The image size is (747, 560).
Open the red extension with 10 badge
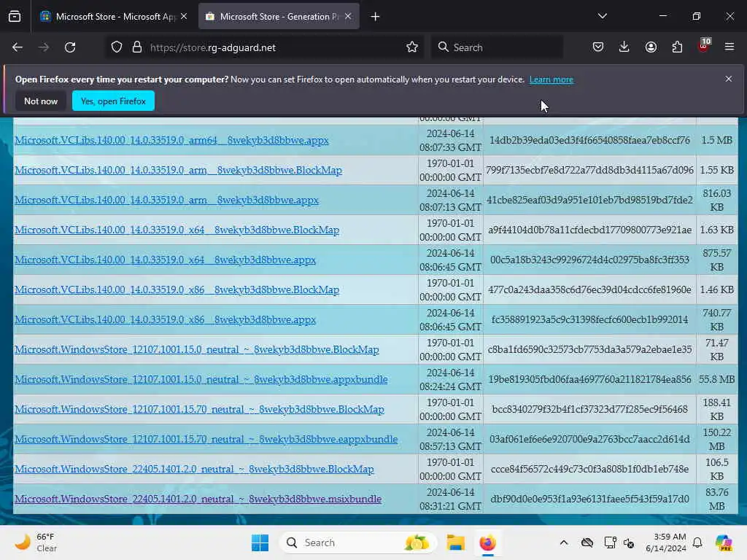coord(704,46)
